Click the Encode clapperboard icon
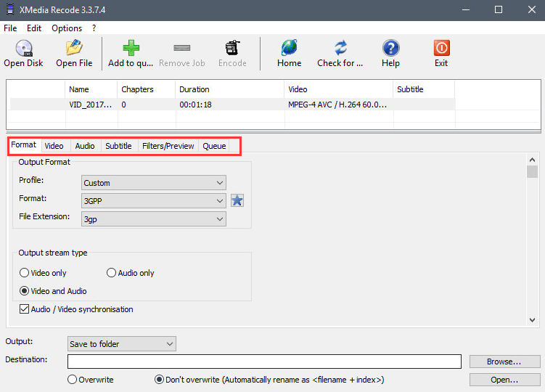This screenshot has width=545, height=392. (232, 48)
